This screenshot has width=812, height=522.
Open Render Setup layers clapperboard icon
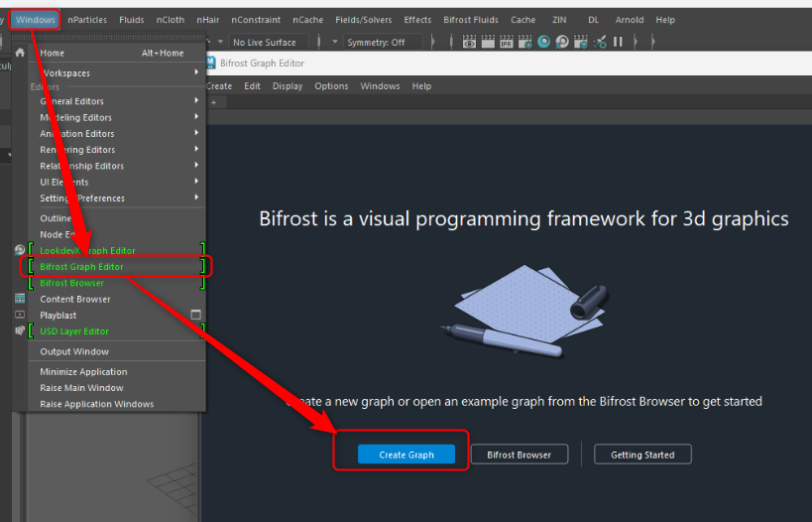pos(581,42)
